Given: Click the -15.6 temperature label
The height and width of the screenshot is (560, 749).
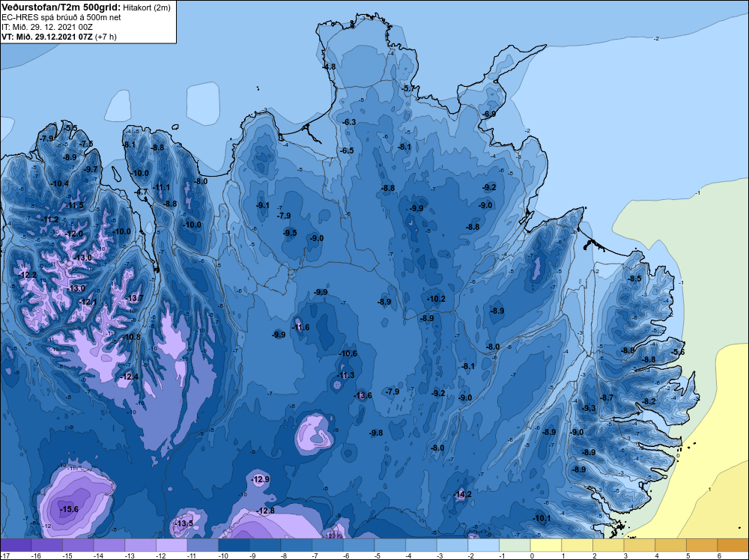Looking at the screenshot, I should [69, 509].
